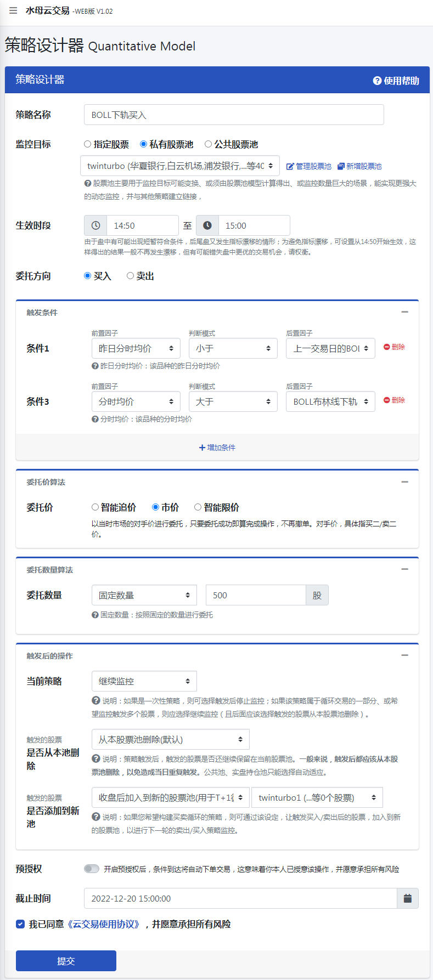Open the calendar picker icon
The width and height of the screenshot is (433, 980).
tap(408, 898)
